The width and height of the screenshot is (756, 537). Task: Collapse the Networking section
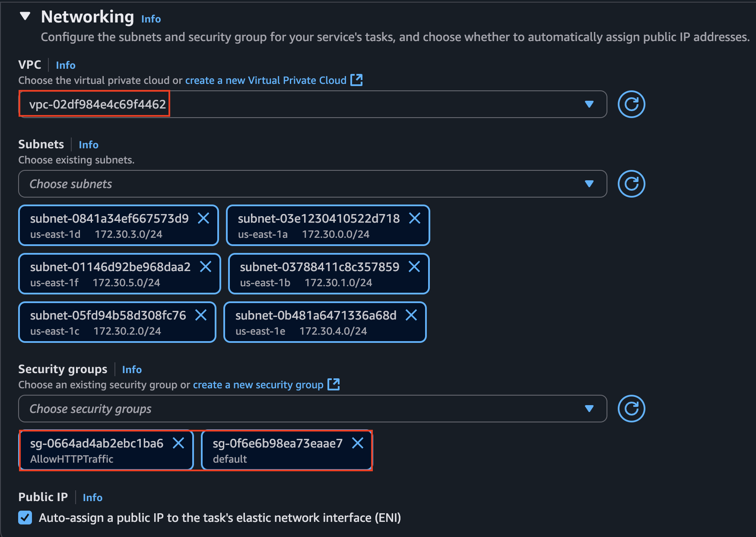[25, 16]
